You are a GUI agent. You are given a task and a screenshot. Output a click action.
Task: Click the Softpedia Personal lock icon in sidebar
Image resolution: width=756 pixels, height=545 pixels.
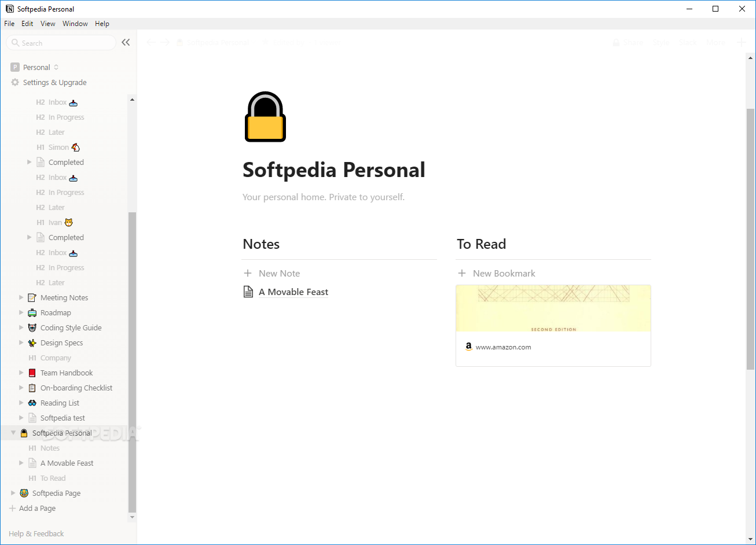point(24,433)
